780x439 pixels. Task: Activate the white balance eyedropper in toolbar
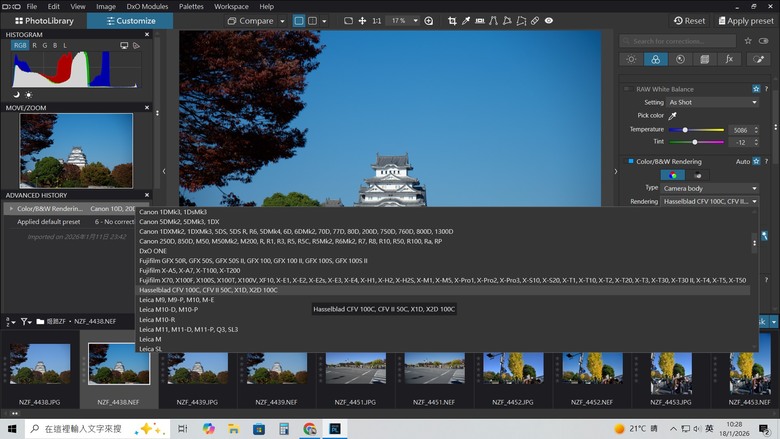[x=466, y=21]
